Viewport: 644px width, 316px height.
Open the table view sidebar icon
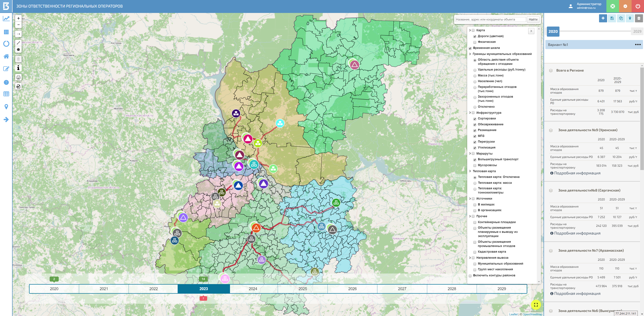pos(6,94)
